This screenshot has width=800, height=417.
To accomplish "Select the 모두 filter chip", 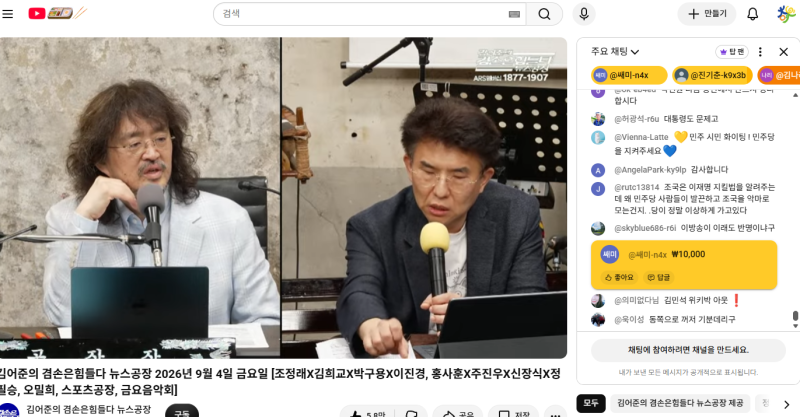I will 591,403.
